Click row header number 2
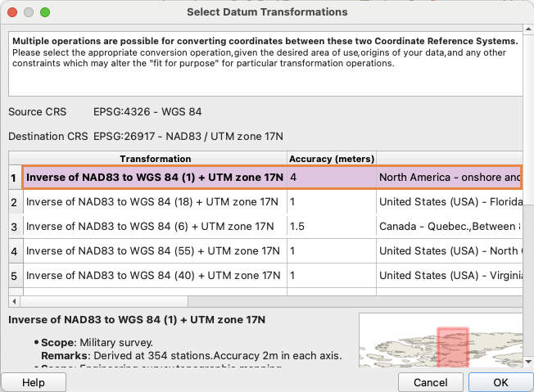The width and height of the screenshot is (534, 392). point(14,201)
